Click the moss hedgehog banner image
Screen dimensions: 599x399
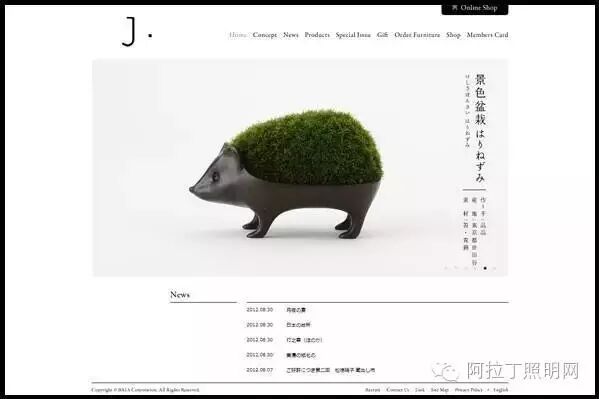pos(300,167)
